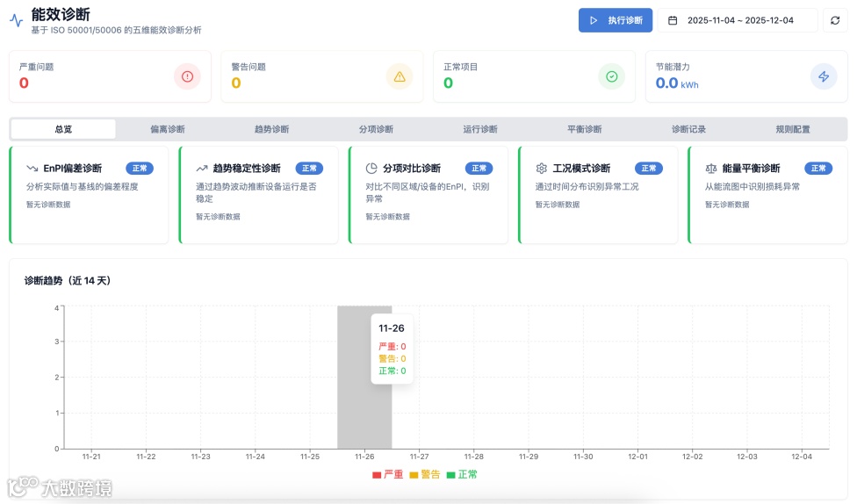Click the red alert icon on 严重问题 card
The height and width of the screenshot is (504, 857).
pyautogui.click(x=188, y=76)
